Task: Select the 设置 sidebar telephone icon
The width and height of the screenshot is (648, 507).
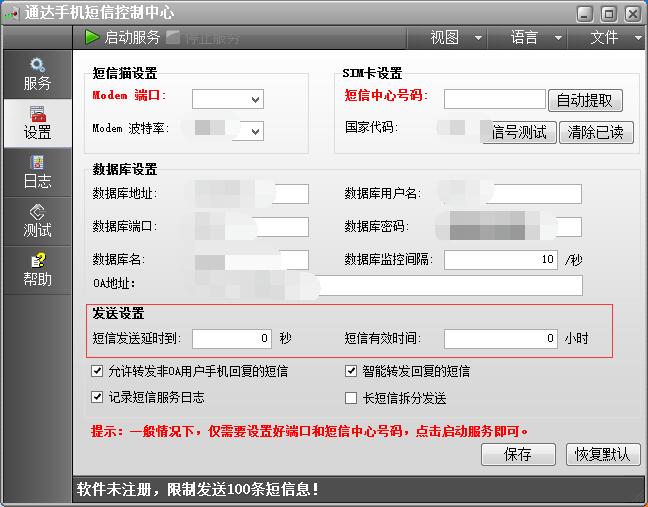Action: [38, 113]
